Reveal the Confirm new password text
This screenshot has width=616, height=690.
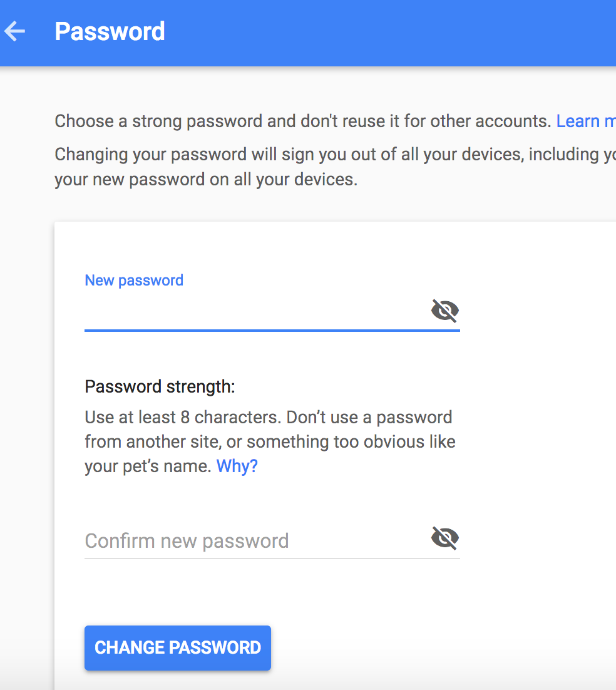445,538
